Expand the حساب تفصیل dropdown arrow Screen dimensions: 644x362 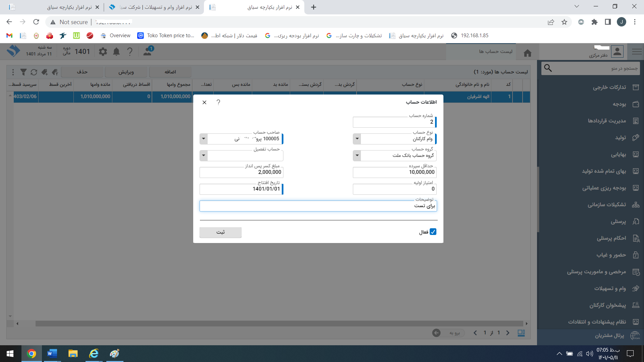[x=204, y=156]
